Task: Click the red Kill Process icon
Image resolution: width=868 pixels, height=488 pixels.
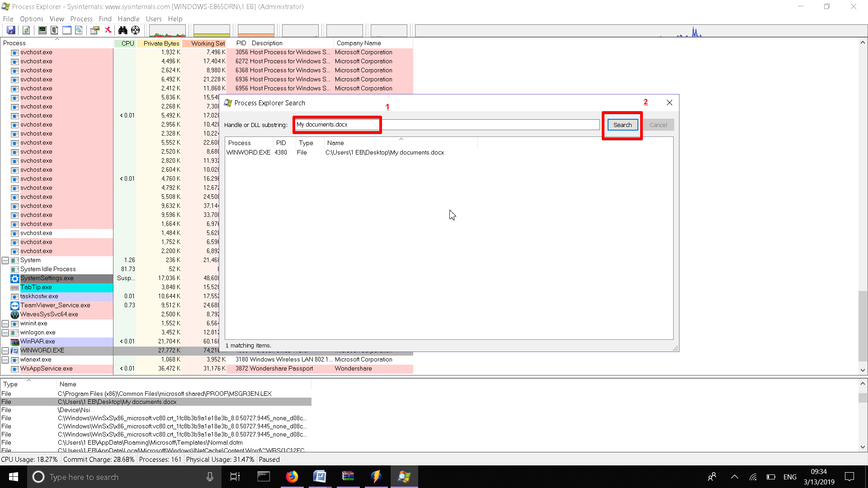Action: [x=108, y=30]
